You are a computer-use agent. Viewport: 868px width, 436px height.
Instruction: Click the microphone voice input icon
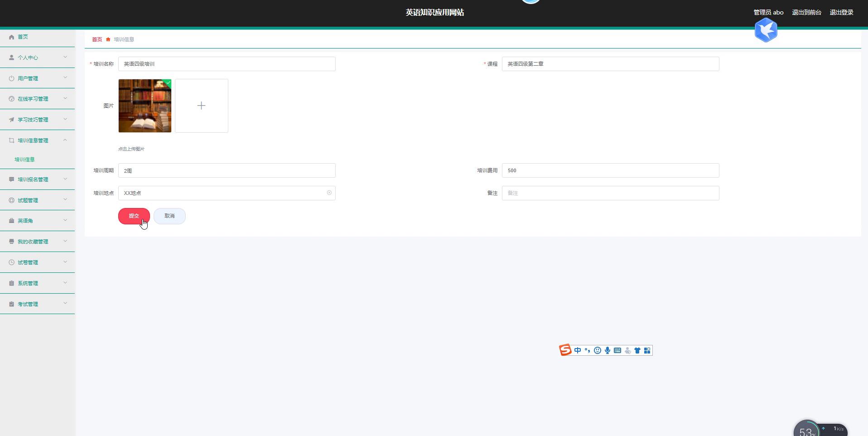[608, 350]
